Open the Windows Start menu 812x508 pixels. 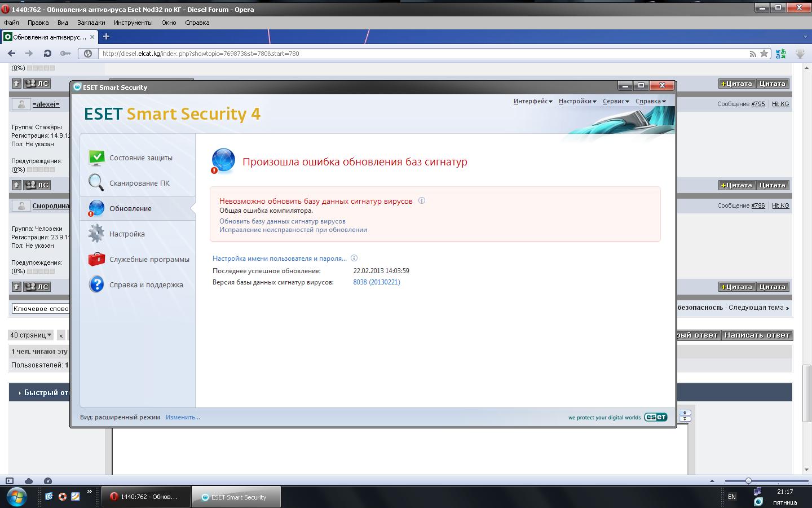click(x=16, y=497)
